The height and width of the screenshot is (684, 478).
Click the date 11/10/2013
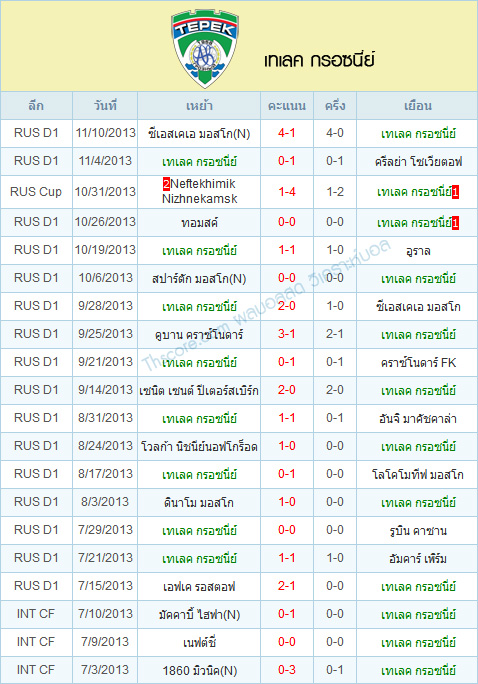click(x=105, y=133)
